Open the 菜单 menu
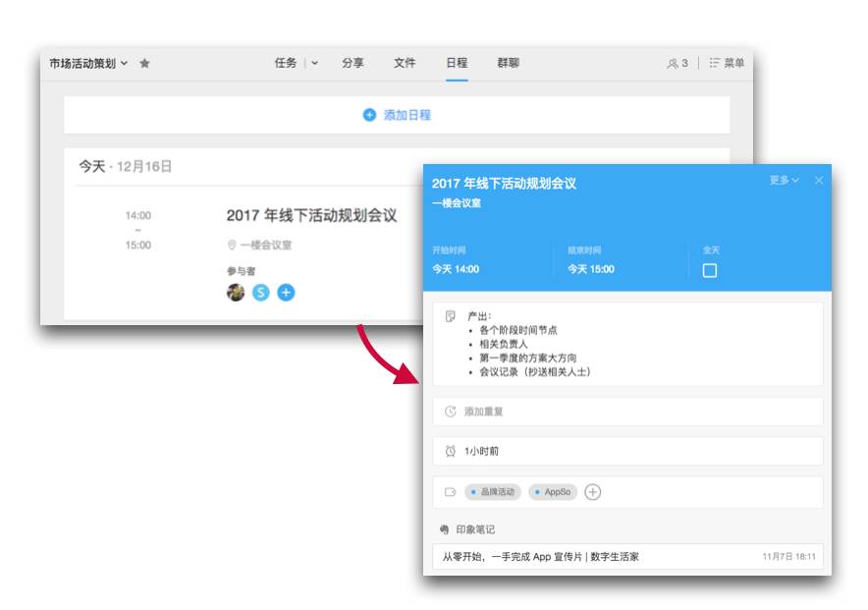 pos(727,63)
